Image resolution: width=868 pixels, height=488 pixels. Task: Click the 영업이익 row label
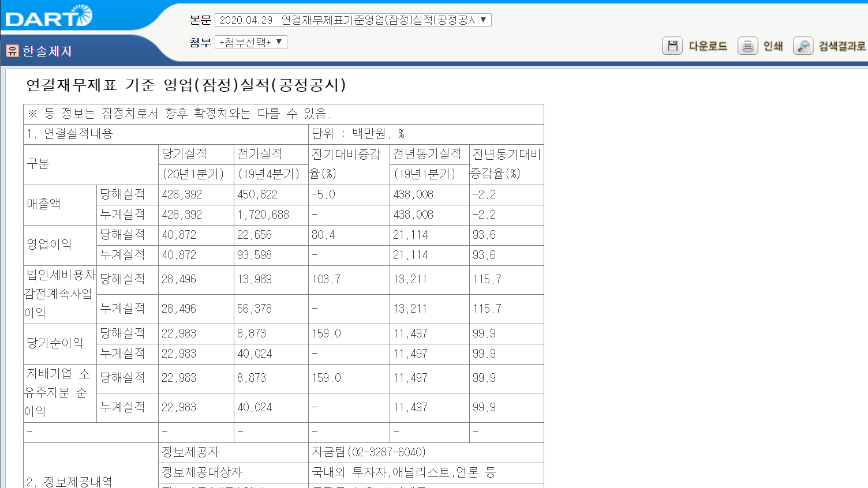(49, 244)
